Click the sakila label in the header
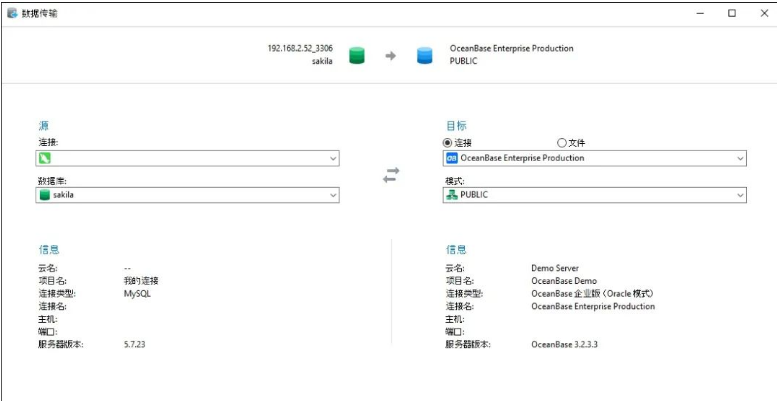This screenshot has height=401, width=777. 322,61
